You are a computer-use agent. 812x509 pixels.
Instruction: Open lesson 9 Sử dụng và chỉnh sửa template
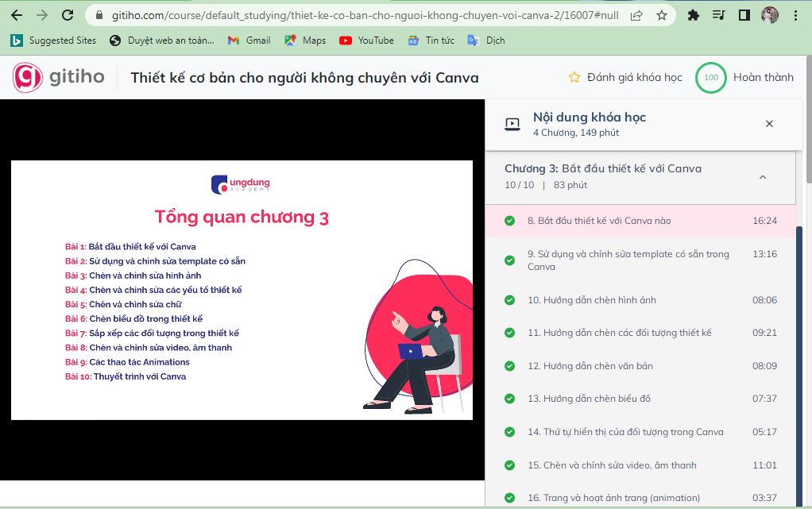[x=640, y=260]
